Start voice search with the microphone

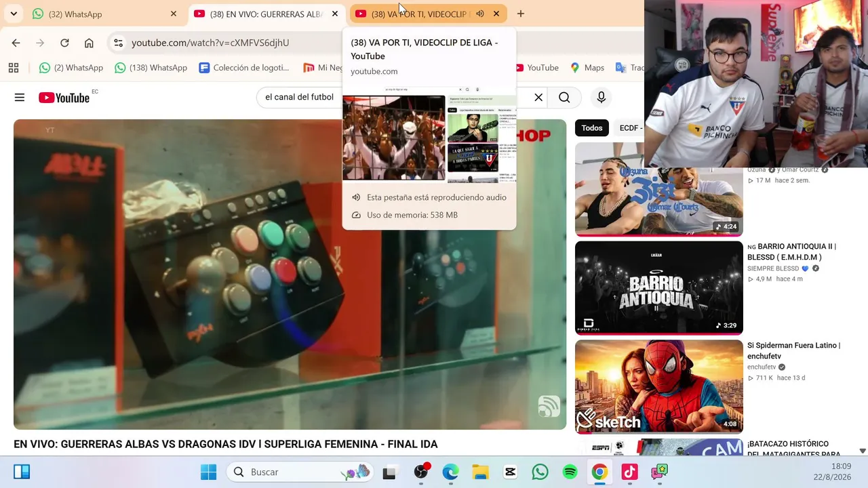tap(601, 98)
